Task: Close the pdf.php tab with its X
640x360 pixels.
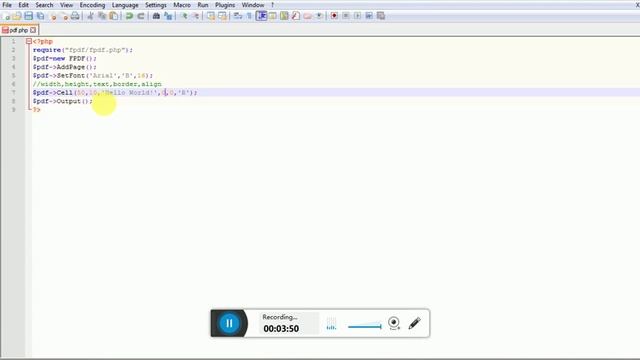Action: [33, 30]
